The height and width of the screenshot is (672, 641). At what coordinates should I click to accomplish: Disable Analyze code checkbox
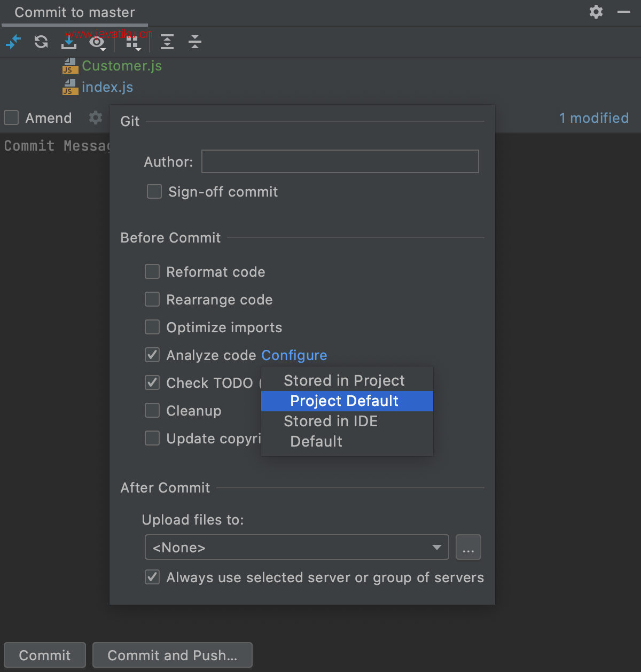click(x=152, y=355)
